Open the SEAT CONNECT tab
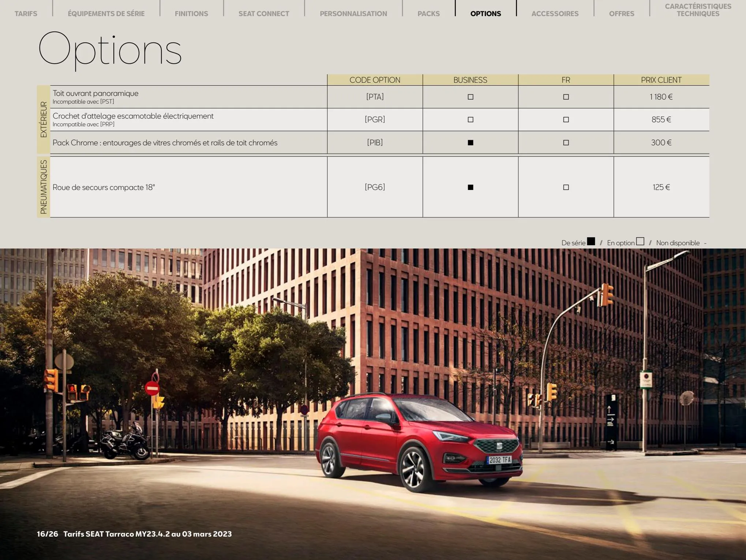The image size is (746, 560). pos(264,14)
